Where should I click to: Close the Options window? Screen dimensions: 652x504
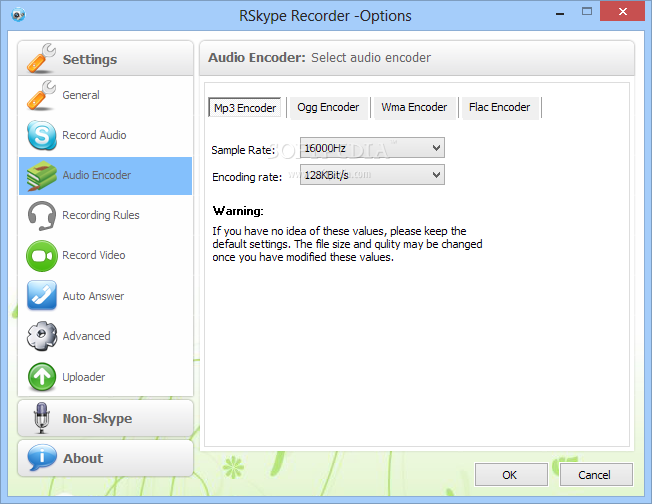pyautogui.click(x=622, y=12)
